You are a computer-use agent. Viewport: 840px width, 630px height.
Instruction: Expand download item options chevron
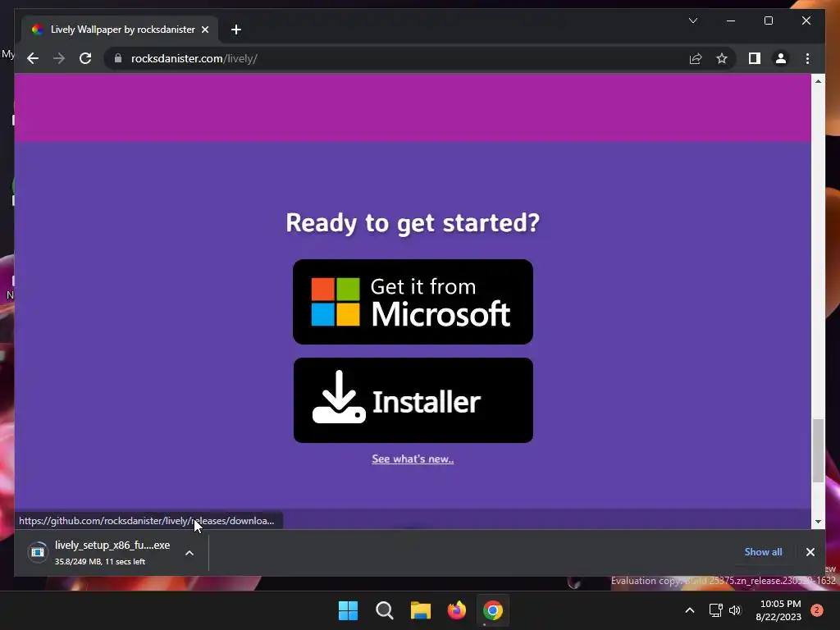(189, 553)
